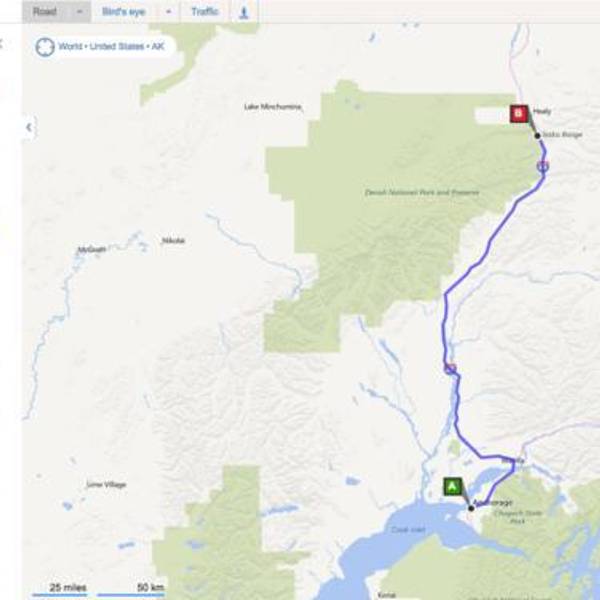Collapse the left side panel chevron
The height and width of the screenshot is (600, 600).
tap(29, 127)
